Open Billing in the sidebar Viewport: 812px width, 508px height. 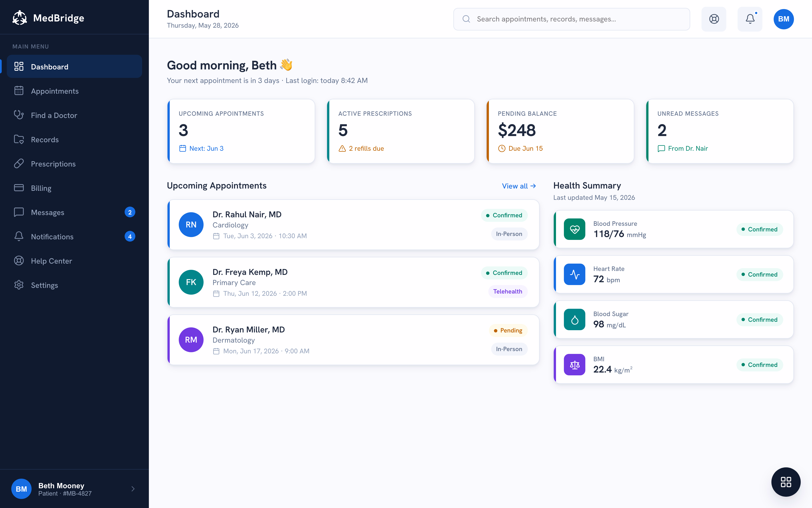[74, 188]
